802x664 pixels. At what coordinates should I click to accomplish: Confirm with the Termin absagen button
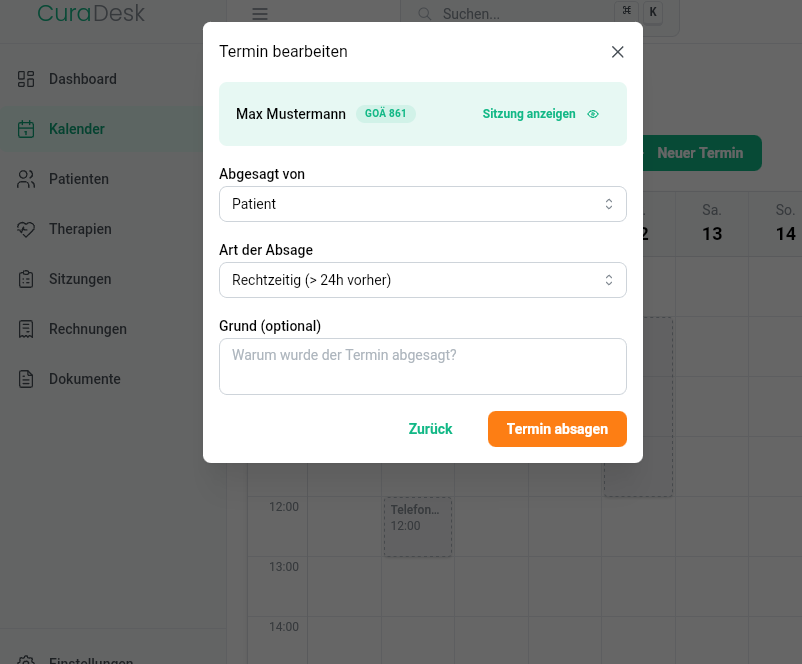click(557, 428)
